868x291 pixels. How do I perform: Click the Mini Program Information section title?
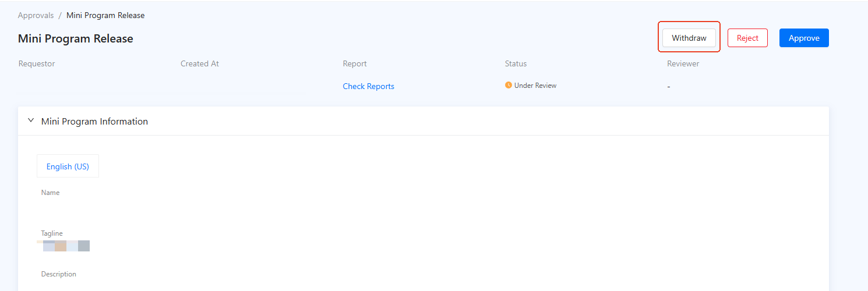coord(94,122)
